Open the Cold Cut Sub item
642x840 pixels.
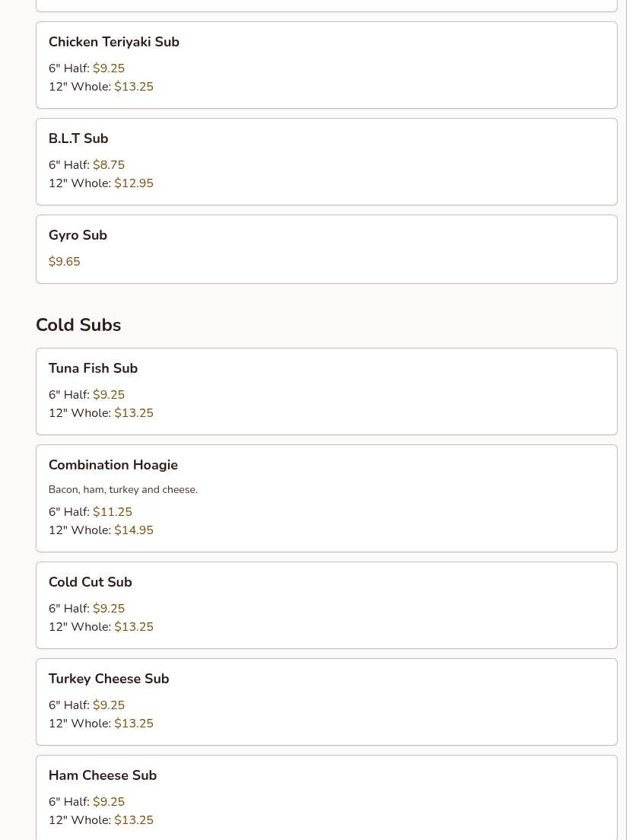click(326, 606)
